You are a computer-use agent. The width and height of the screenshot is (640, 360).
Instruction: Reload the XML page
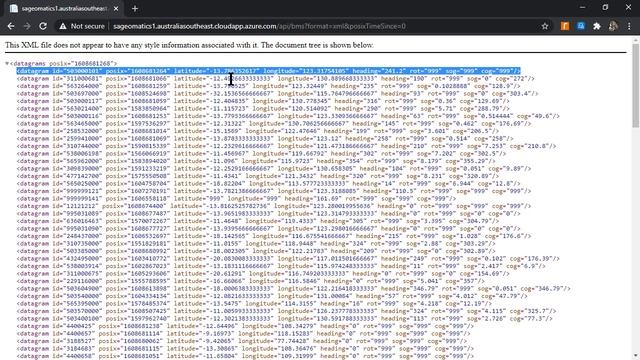43,26
